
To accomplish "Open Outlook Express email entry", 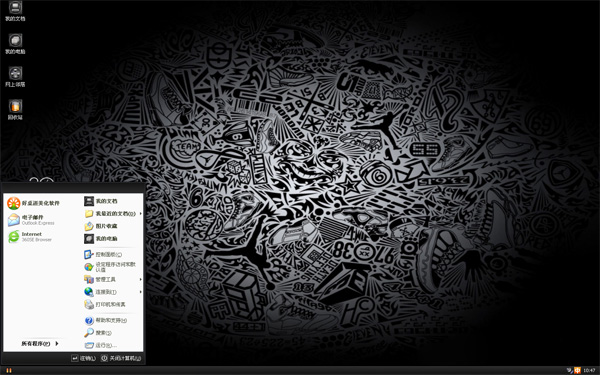I will click(x=31, y=220).
